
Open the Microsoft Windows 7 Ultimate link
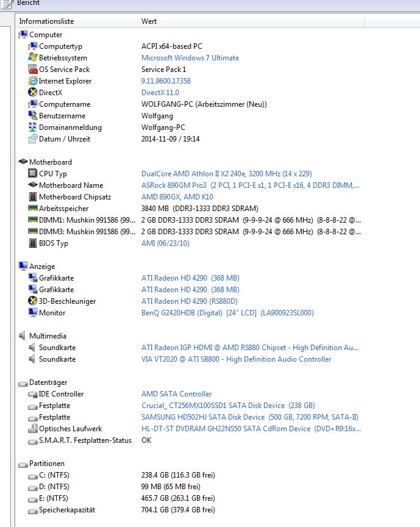coord(190,58)
